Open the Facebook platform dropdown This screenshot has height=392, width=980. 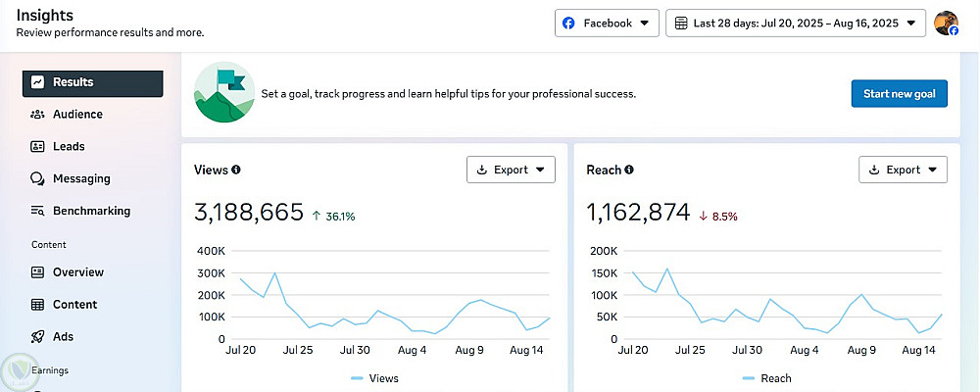coord(607,24)
